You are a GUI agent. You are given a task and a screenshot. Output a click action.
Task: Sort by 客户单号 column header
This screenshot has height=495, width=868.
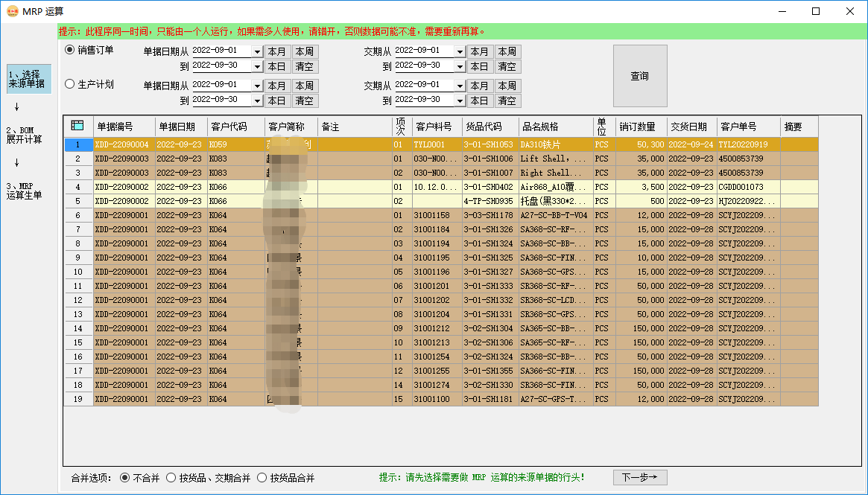(x=748, y=127)
